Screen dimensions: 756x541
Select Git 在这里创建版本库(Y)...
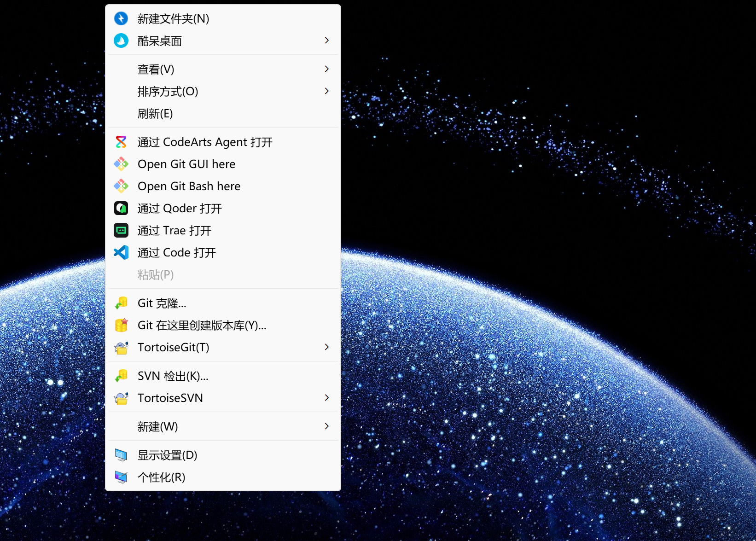pyautogui.click(x=223, y=325)
